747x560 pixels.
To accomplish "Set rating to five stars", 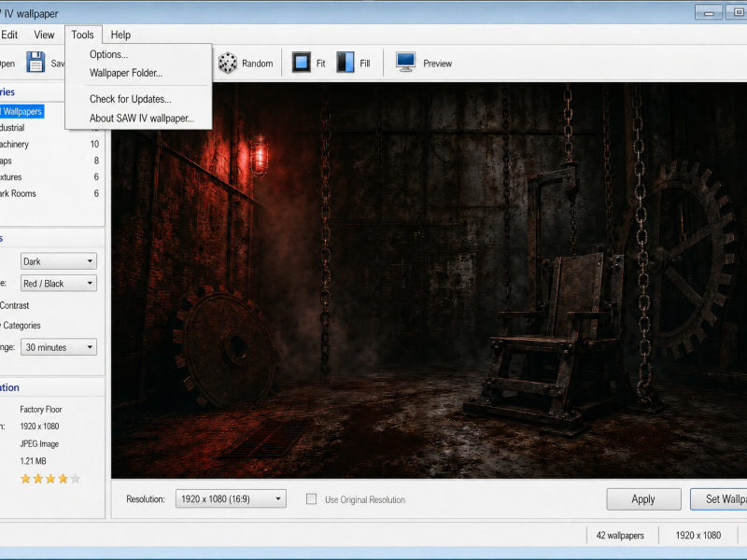I will click(76, 479).
